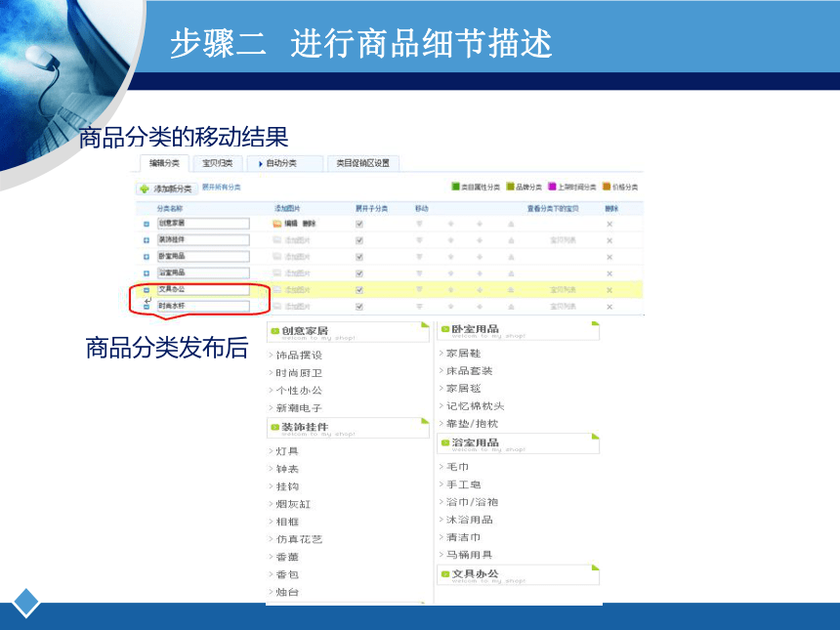Image resolution: width=840 pixels, height=630 pixels.
Task: Click the 文具办公 preview category header
Action: (x=518, y=575)
